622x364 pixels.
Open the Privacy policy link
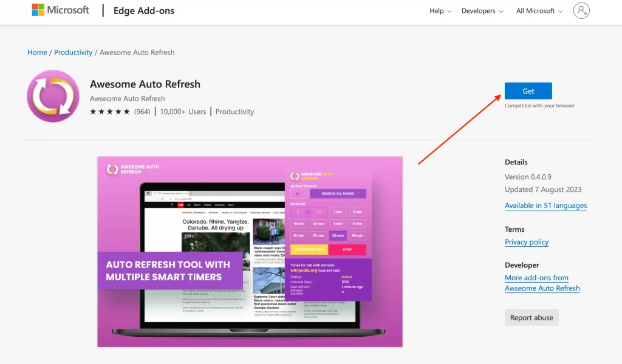[x=527, y=242]
